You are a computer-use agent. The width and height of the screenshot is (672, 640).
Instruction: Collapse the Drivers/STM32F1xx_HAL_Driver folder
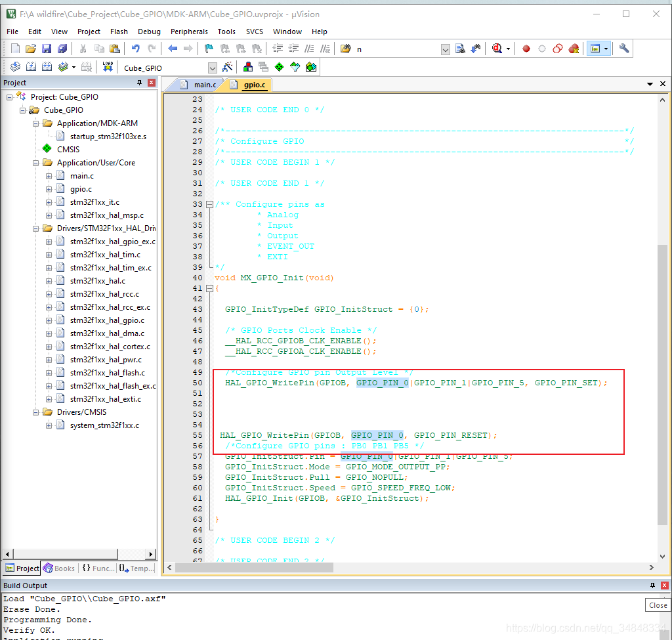36,228
